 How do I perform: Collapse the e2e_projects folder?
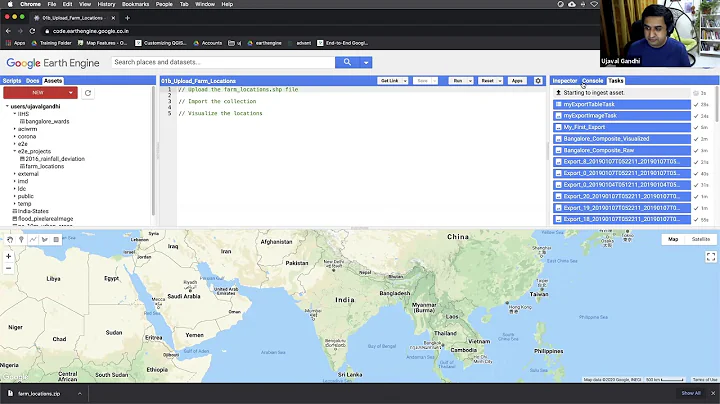click(x=14, y=151)
